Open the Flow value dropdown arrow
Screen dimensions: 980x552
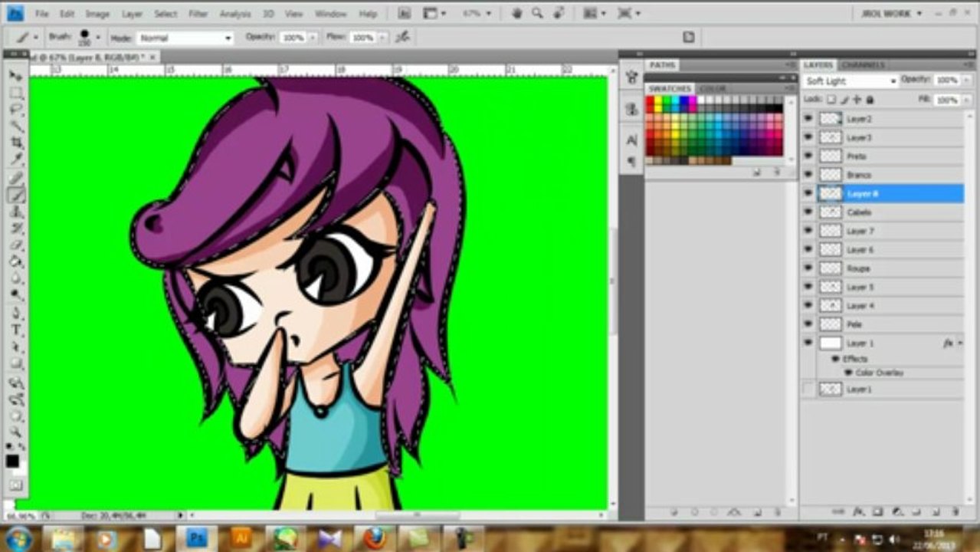point(381,37)
